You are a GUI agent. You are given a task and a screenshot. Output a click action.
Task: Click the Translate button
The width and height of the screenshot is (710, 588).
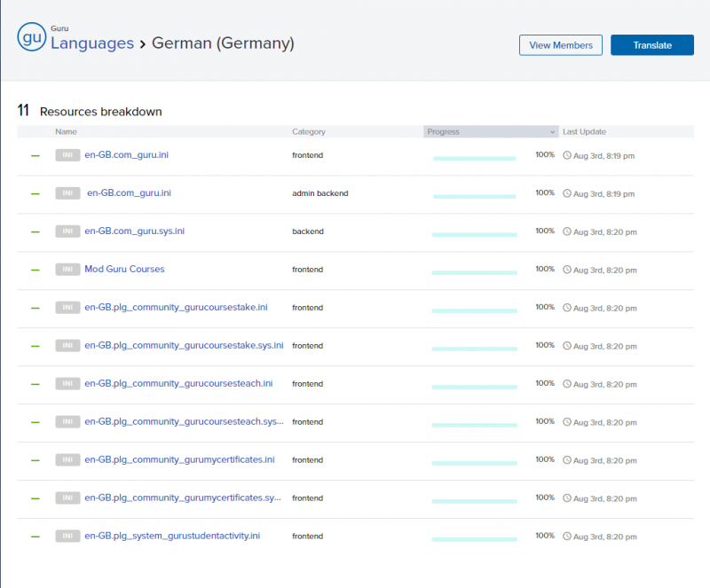(x=652, y=45)
